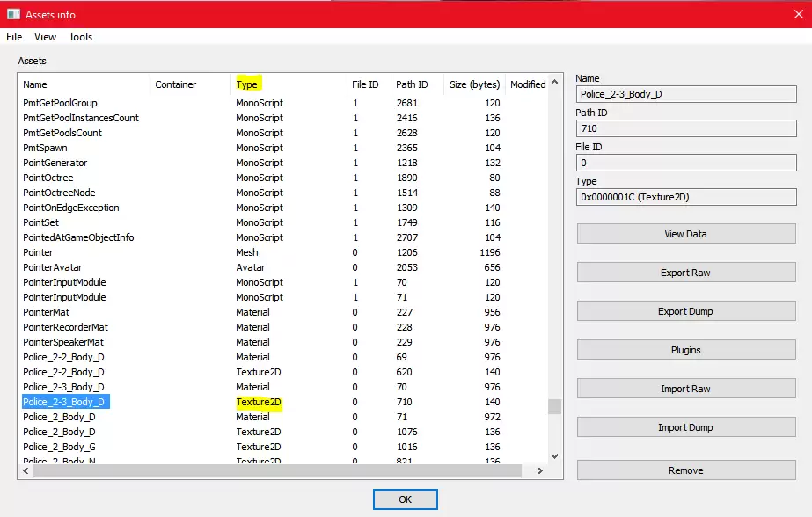Viewport: 812px width, 517px height.
Task: Select the PmtGetPoolInstancesCount row
Action: click(282, 118)
